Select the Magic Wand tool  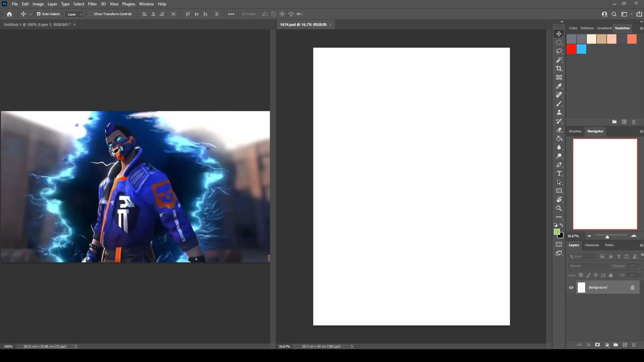559,60
